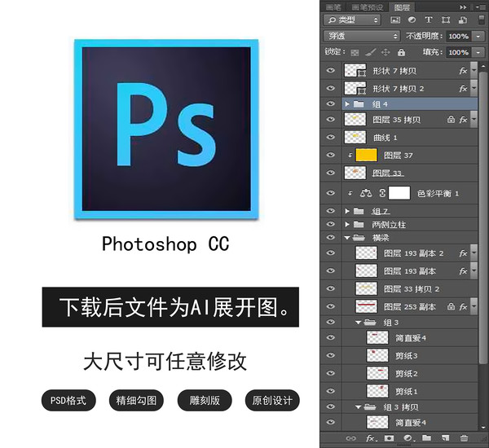Click lock icon on 图层 253 副本
Screen dimensions: 489x448
tap(451, 307)
